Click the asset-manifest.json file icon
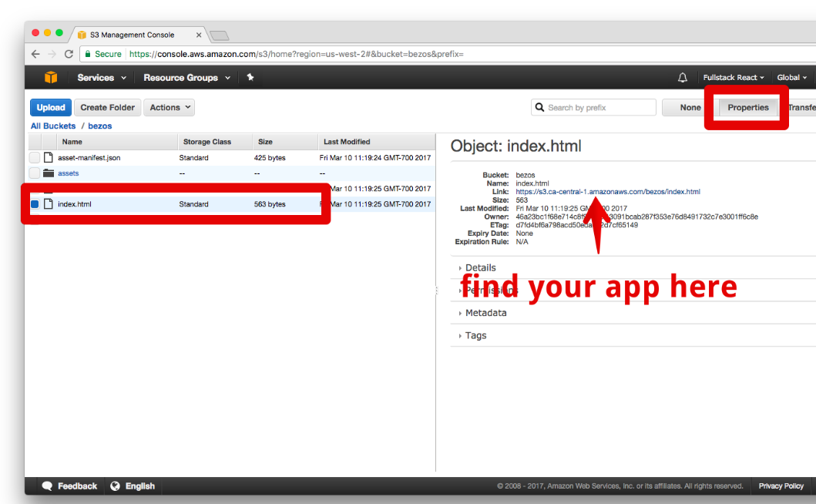Image resolution: width=816 pixels, height=504 pixels. coord(49,157)
